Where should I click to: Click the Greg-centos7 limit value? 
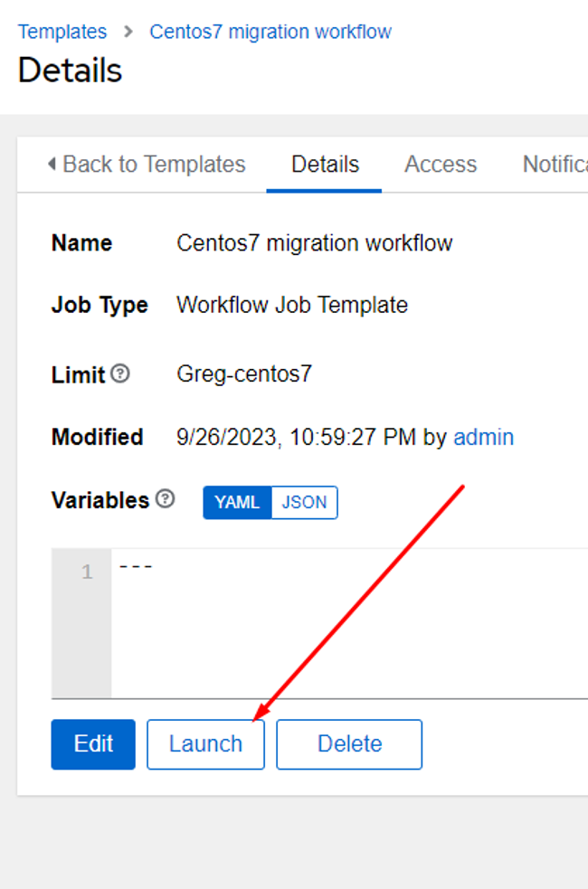click(244, 374)
